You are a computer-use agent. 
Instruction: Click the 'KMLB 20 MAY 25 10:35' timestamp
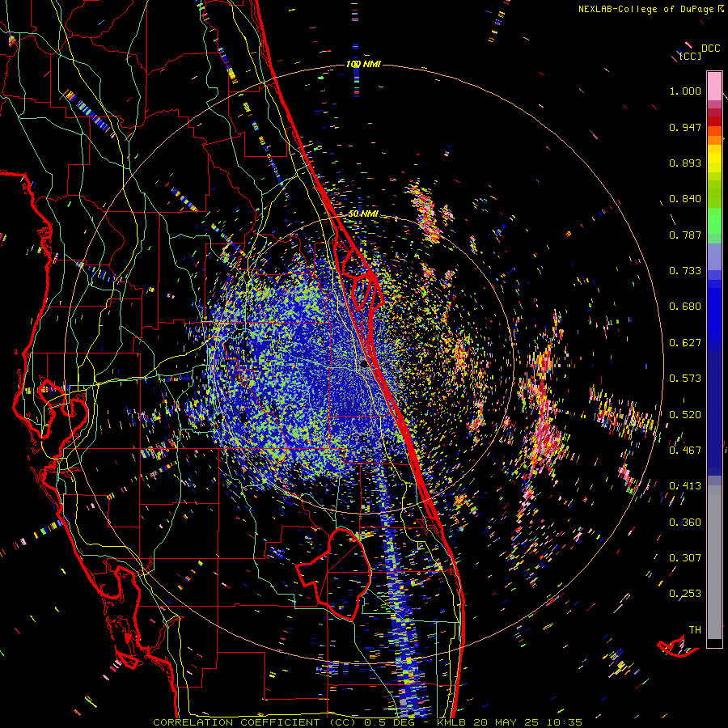tap(510, 722)
